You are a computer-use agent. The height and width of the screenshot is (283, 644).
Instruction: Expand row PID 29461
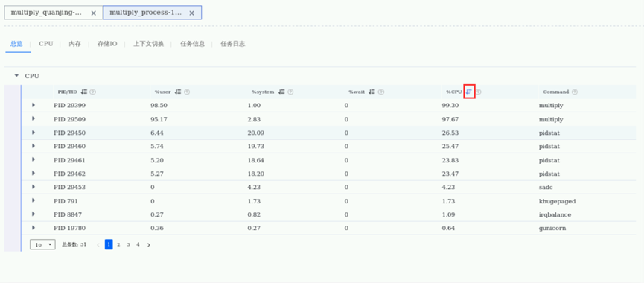(x=34, y=160)
